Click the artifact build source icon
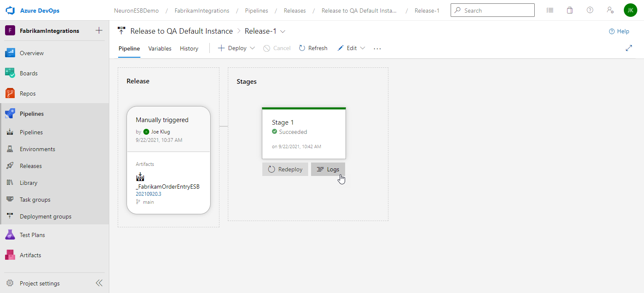Viewport: 644px width, 293px height. [140, 177]
